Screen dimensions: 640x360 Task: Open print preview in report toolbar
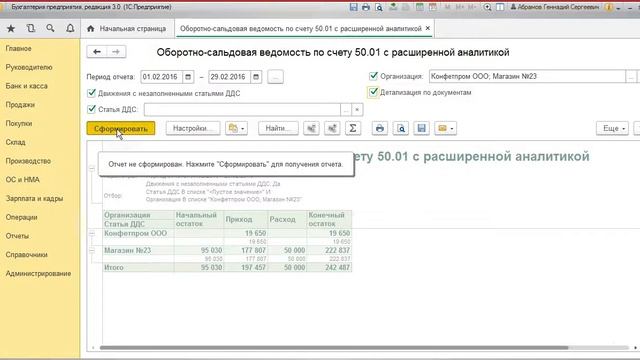tap(401, 128)
